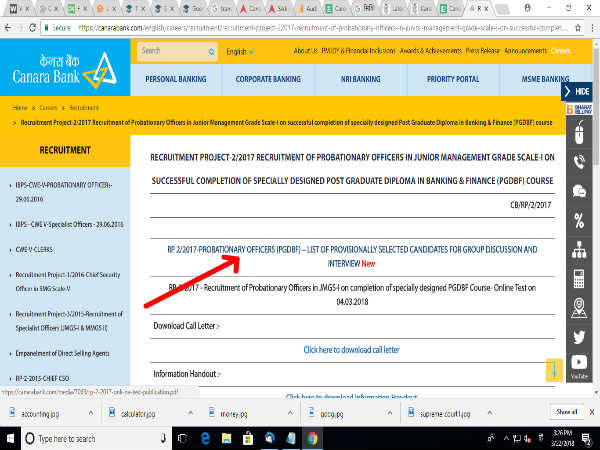This screenshot has height=450, width=600.
Task: Open the Priority Portal menu
Action: (x=453, y=79)
